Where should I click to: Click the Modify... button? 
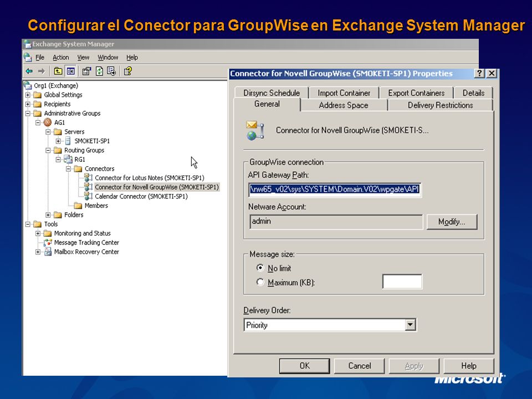tap(452, 222)
